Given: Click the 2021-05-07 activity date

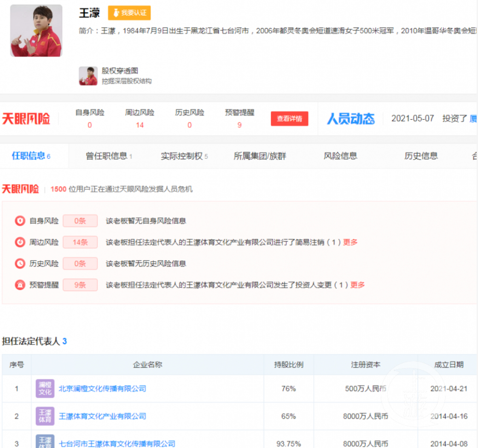Looking at the screenshot, I should pos(413,118).
